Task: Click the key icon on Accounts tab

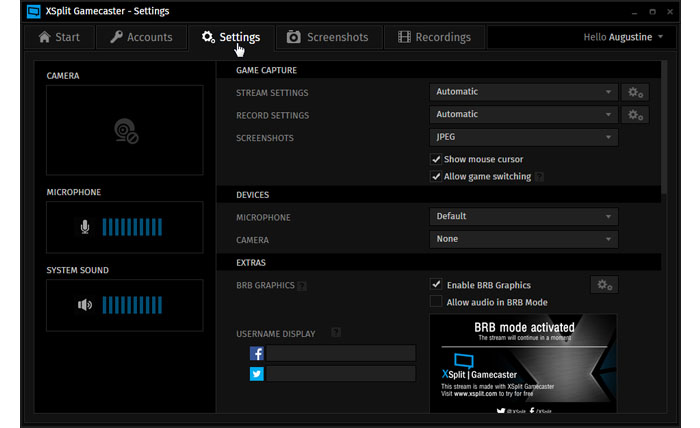Action: (117, 37)
